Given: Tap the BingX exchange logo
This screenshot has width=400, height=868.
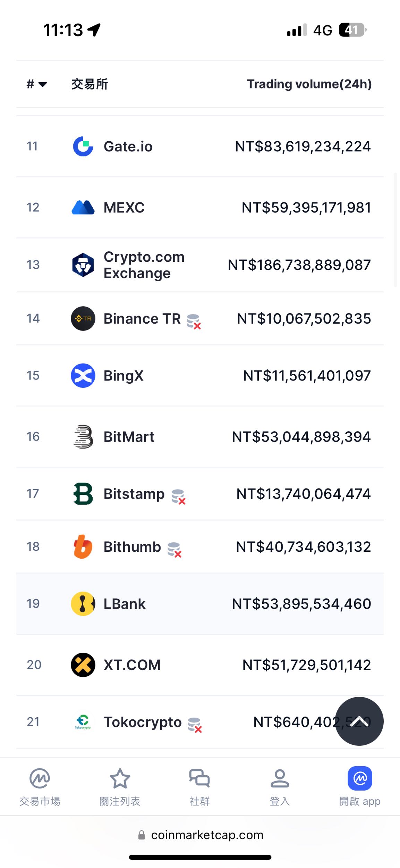Looking at the screenshot, I should coord(83,376).
